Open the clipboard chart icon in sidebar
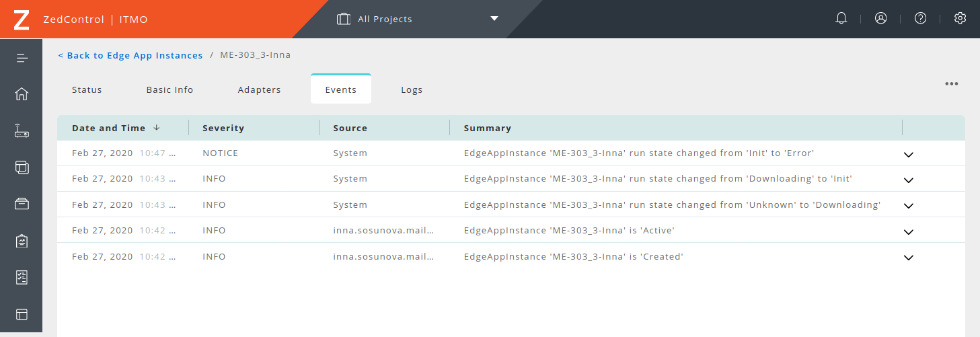 click(22, 241)
